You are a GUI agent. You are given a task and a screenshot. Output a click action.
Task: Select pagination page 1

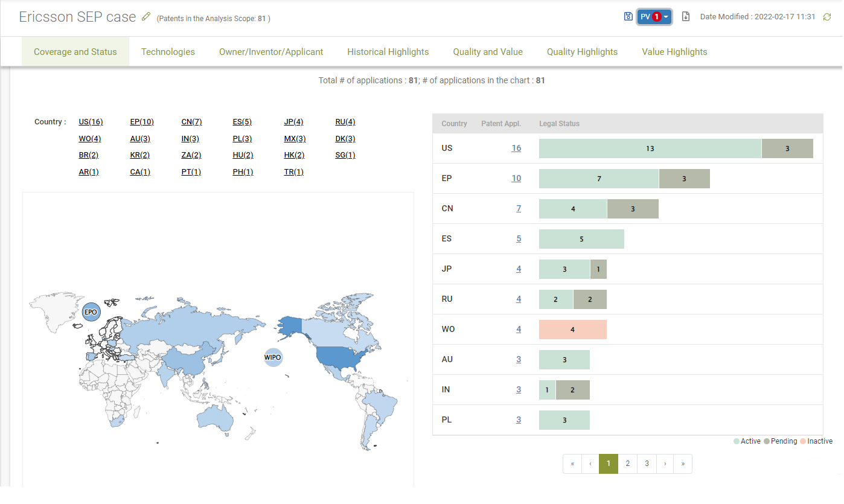click(609, 464)
